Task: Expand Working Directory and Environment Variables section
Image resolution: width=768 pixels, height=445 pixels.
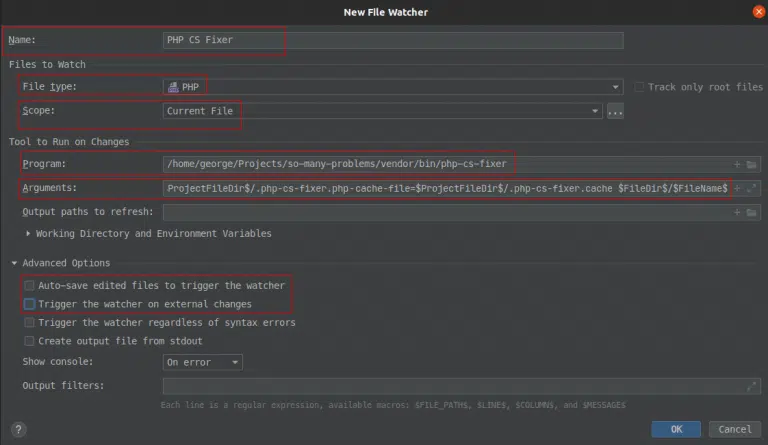Action: click(28, 234)
